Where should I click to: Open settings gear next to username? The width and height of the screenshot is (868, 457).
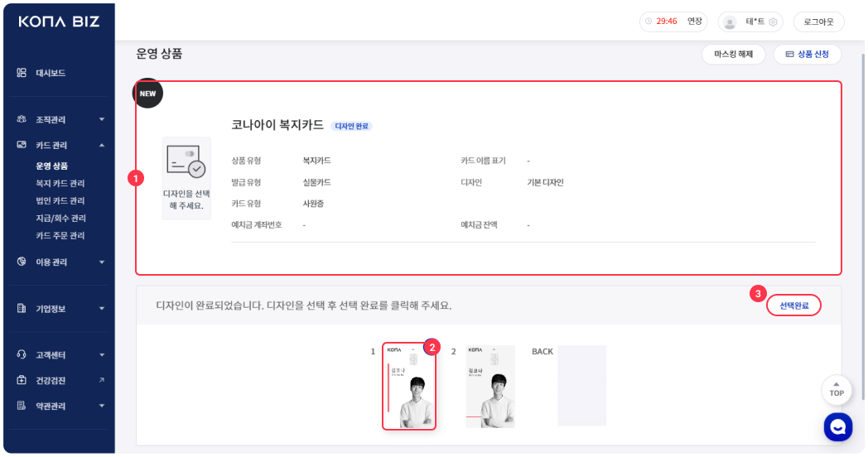[773, 22]
